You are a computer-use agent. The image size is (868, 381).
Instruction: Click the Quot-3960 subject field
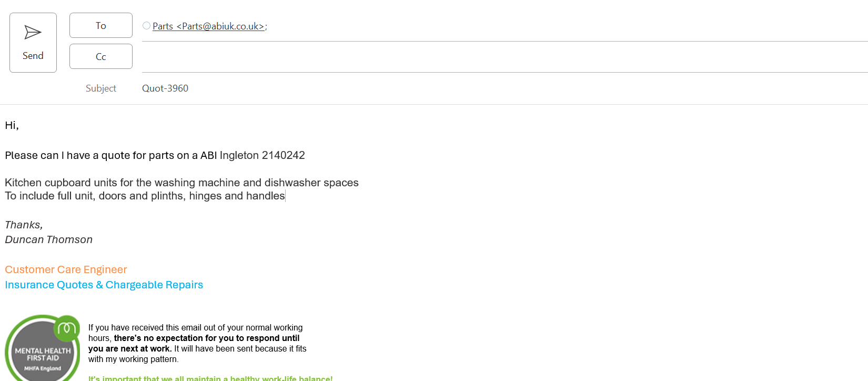pos(165,88)
